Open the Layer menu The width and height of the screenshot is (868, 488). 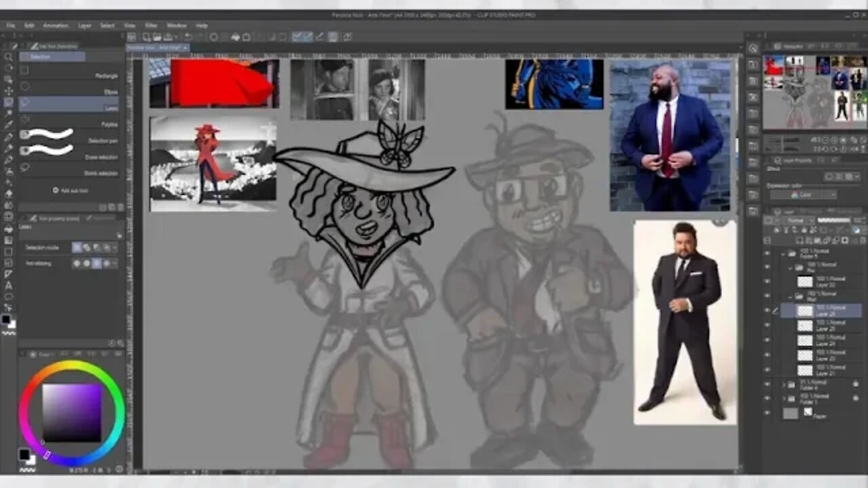coord(84,25)
